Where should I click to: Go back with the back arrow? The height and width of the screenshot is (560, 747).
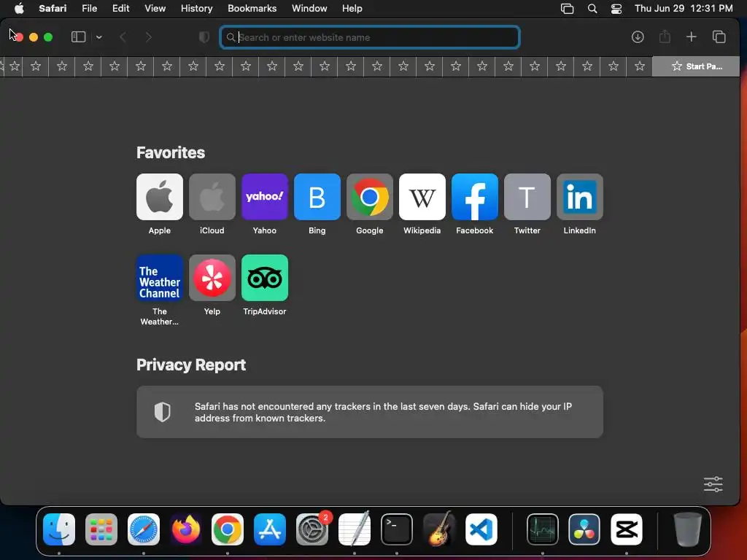(x=123, y=37)
